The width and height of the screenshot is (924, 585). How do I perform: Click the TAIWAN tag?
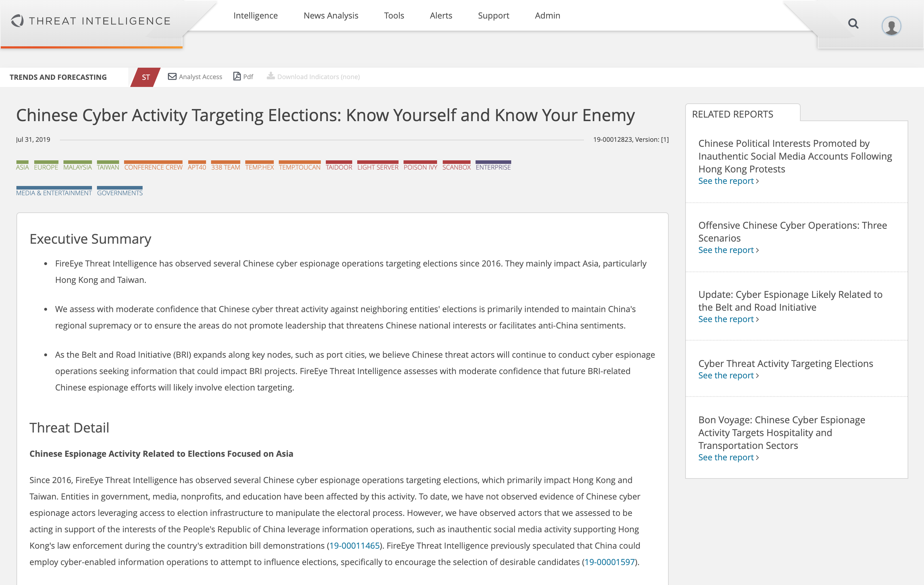coord(108,166)
